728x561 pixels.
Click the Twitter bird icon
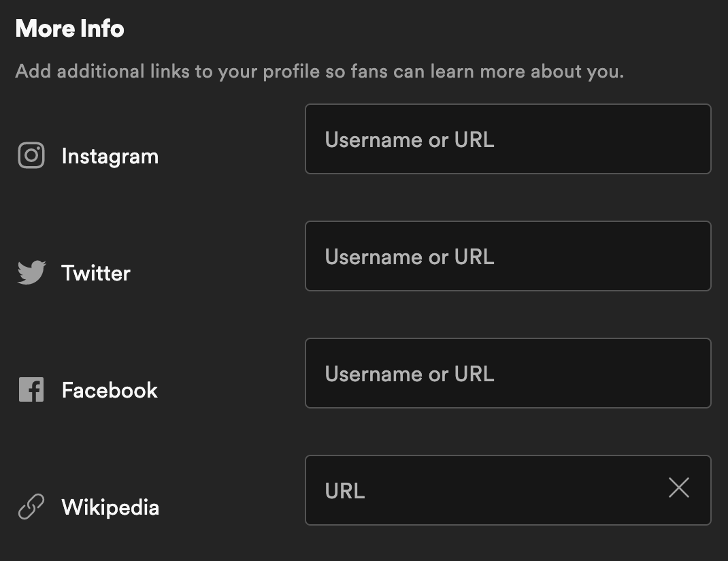31,273
